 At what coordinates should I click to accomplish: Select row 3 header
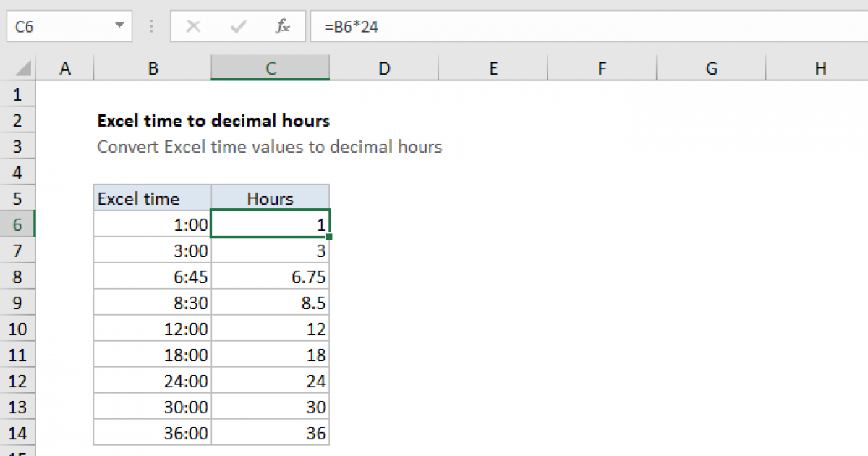[x=18, y=146]
